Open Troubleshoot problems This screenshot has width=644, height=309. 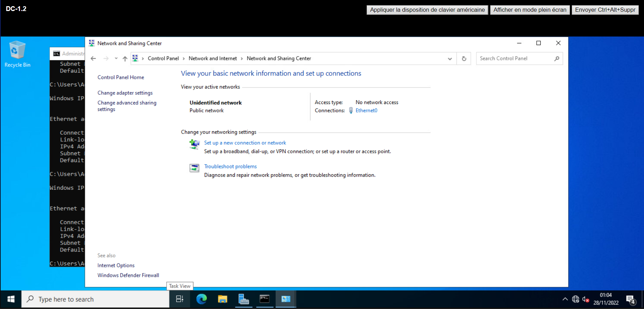pyautogui.click(x=230, y=166)
